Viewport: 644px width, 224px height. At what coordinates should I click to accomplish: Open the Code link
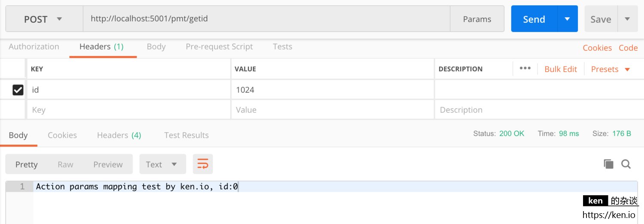[x=628, y=48]
